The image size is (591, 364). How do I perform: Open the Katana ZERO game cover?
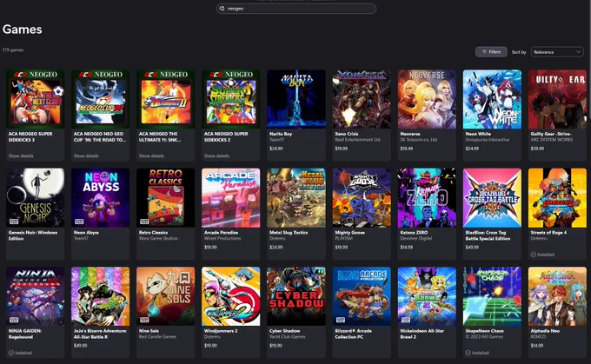pos(427,198)
